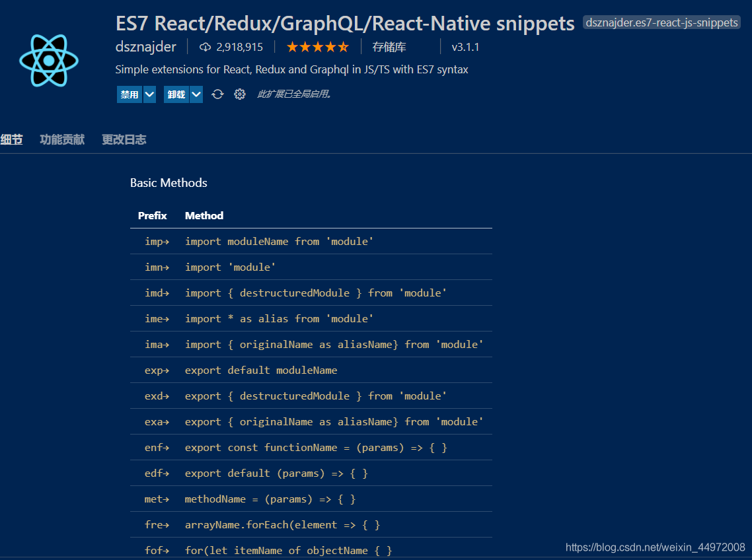Click method import { originalName as aliasName}
Viewport: 752px width, 560px height.
[334, 345]
